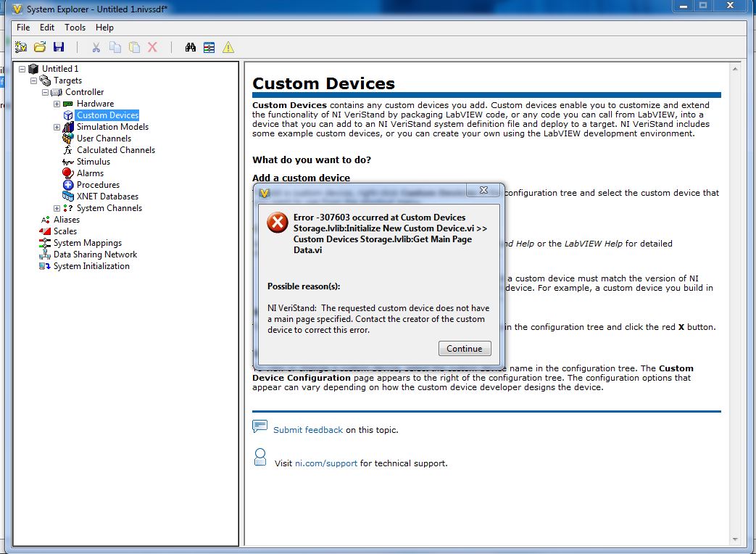
Task: Click the Cut scissors toolbar icon
Action: pyautogui.click(x=96, y=46)
